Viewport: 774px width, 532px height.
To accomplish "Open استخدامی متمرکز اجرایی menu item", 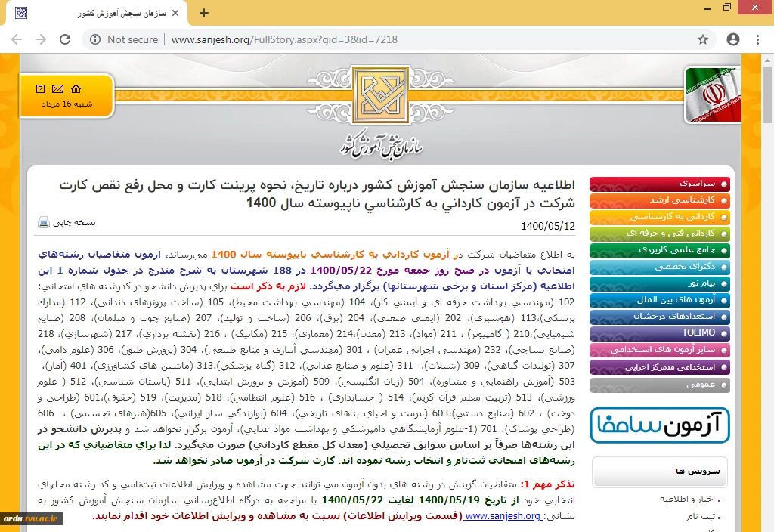I will point(659,367).
